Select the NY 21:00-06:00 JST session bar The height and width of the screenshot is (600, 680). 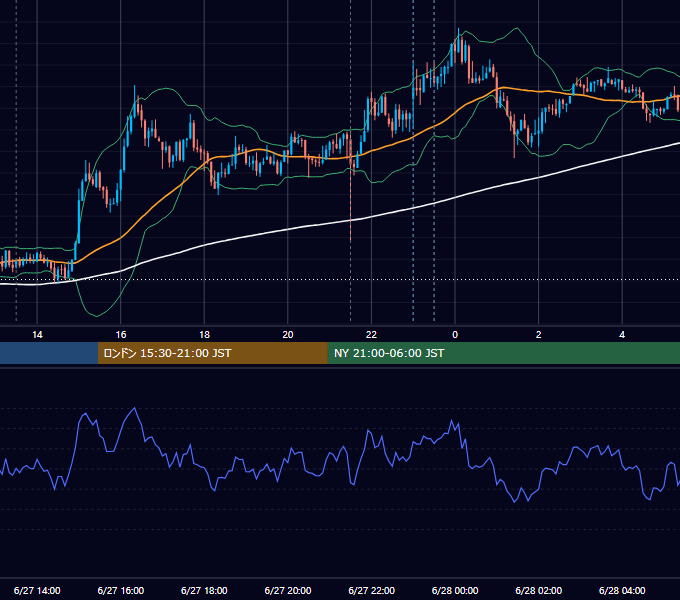(503, 353)
